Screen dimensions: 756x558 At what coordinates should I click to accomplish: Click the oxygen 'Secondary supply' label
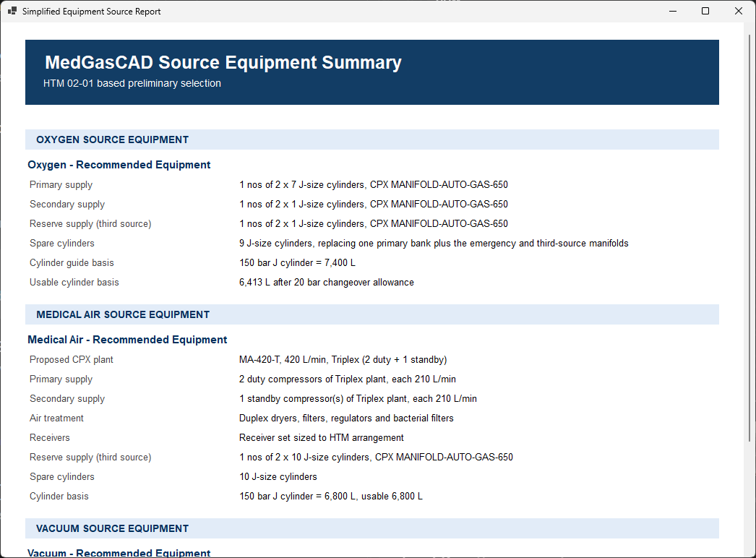coord(67,205)
